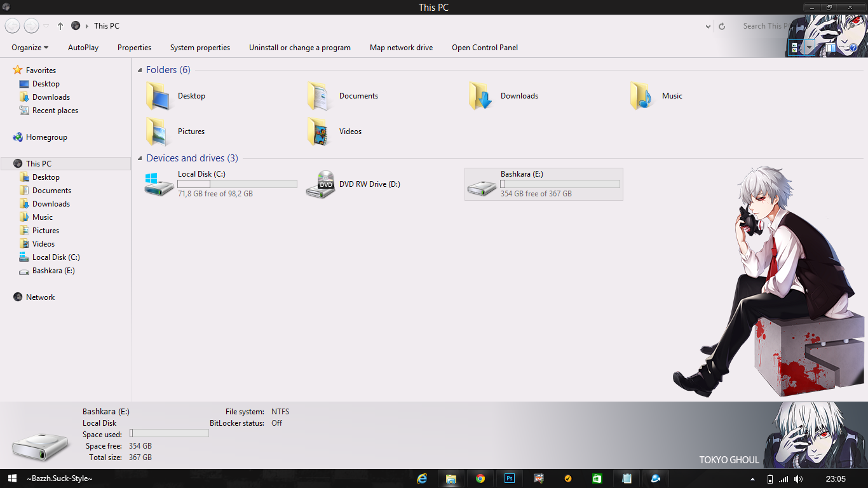Click File Explorer taskbar icon
Viewport: 868px width, 488px height.
click(x=451, y=478)
